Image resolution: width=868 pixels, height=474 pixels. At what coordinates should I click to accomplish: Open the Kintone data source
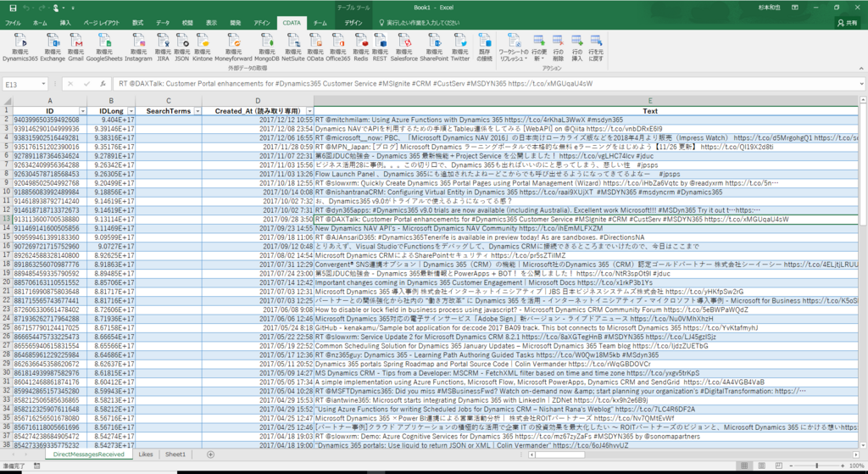pos(202,47)
